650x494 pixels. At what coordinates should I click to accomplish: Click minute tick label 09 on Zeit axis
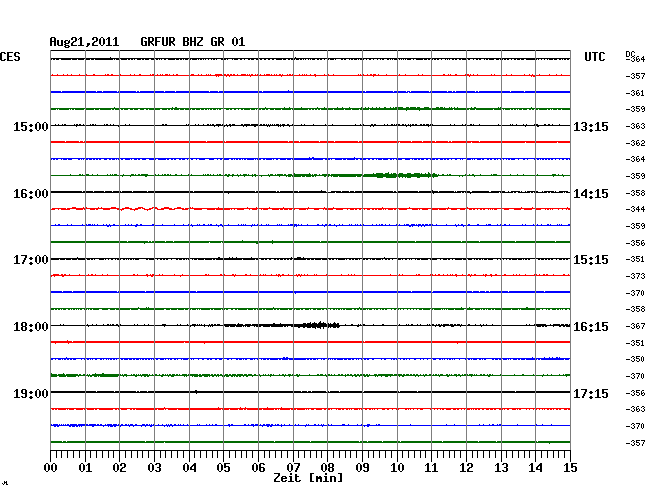coord(362,468)
